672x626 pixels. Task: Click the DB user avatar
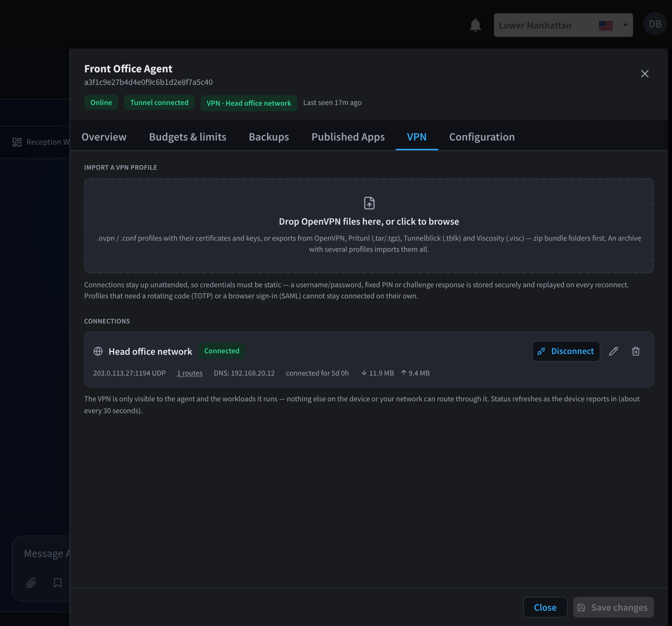pos(655,24)
